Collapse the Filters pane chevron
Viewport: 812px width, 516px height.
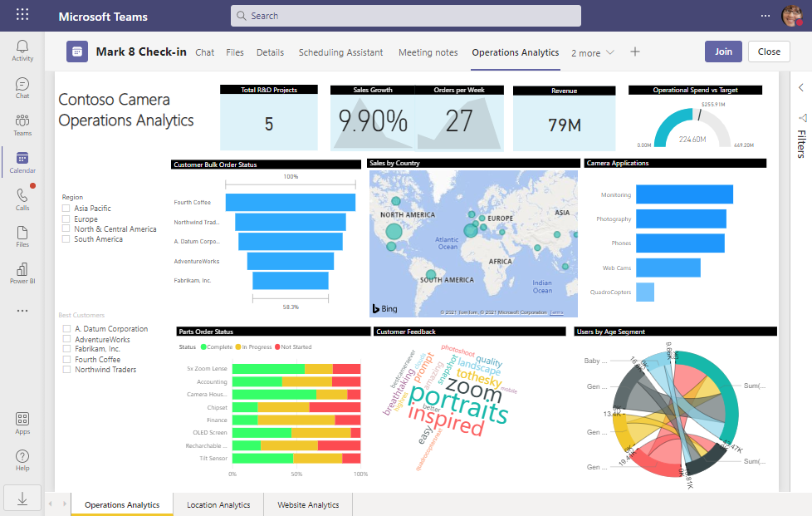pyautogui.click(x=800, y=86)
